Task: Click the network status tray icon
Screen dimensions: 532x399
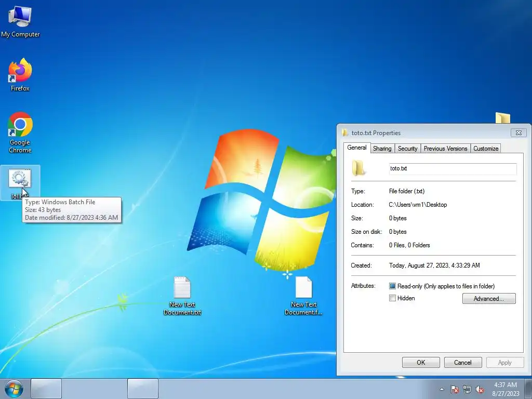Action: click(x=467, y=389)
